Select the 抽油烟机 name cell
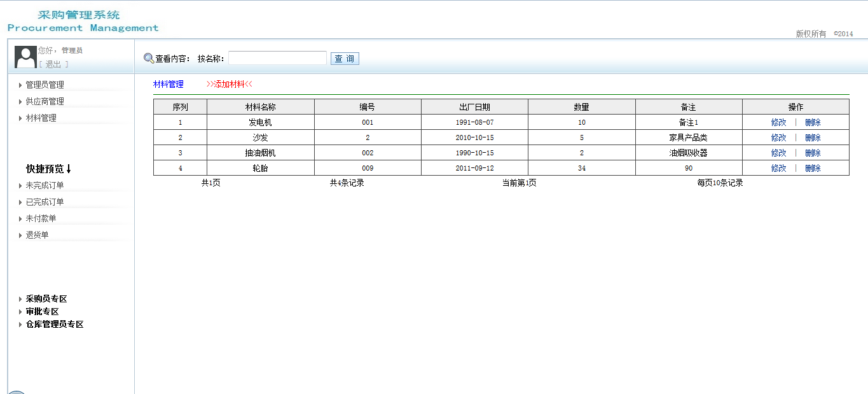Viewport: 868px width, 394px height. pos(261,153)
